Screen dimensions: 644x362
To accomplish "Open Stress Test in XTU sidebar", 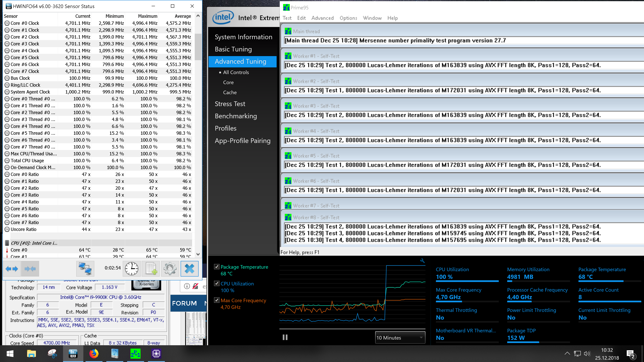I will click(x=230, y=104).
